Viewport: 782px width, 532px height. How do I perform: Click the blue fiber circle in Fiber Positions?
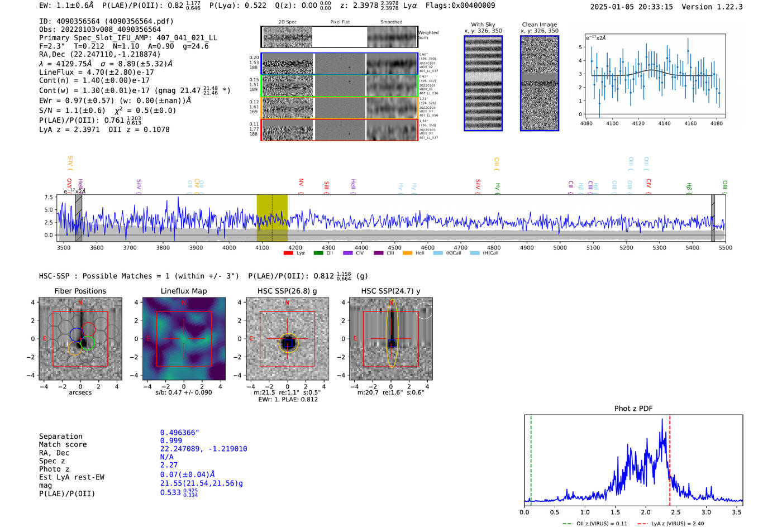(x=77, y=335)
